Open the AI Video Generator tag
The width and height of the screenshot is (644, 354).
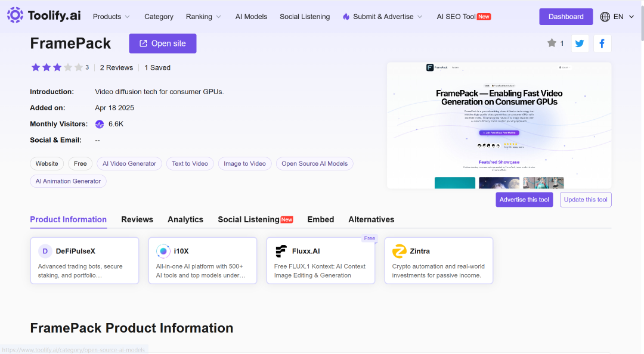tap(129, 163)
